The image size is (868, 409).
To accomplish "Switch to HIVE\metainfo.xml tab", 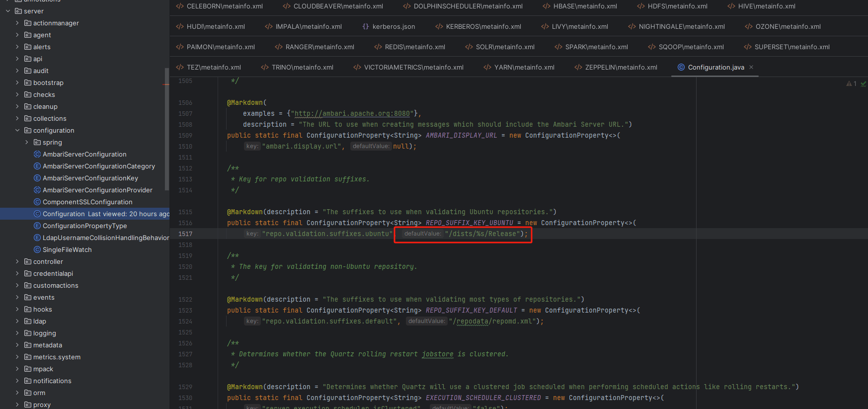I will point(761,6).
